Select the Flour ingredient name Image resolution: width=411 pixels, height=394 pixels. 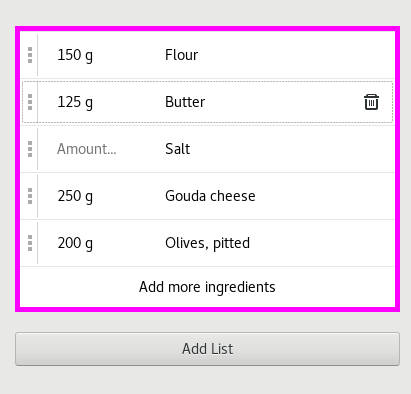181,55
